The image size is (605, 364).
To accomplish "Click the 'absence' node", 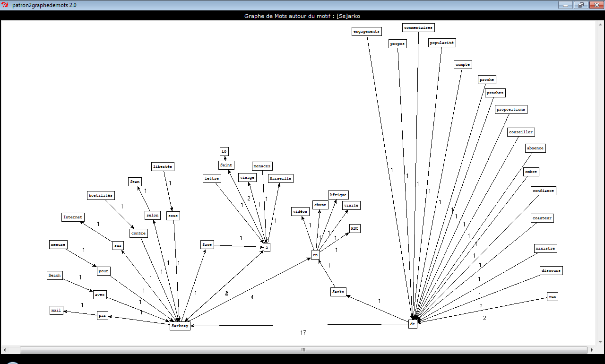I will (x=535, y=148).
